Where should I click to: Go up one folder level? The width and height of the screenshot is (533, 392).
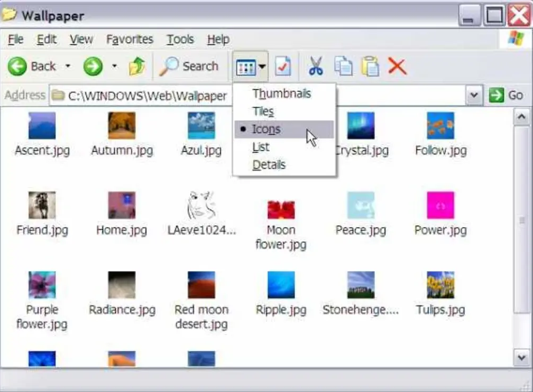coord(137,67)
